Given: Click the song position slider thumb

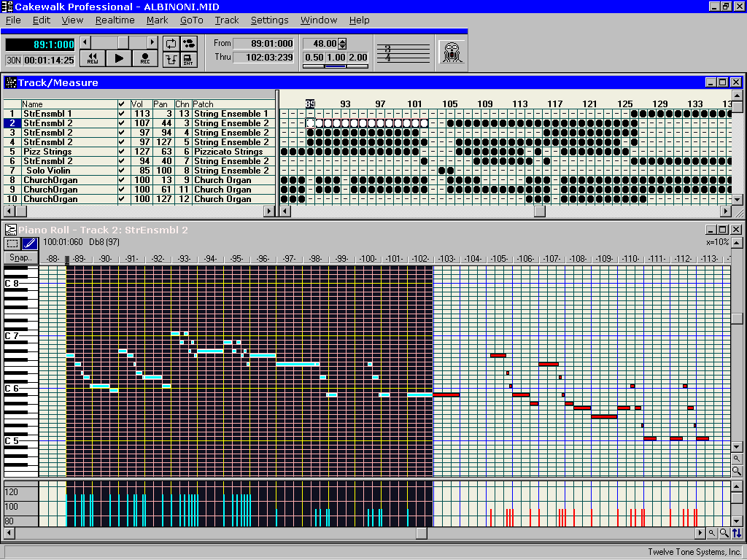Looking at the screenshot, I should click(123, 42).
